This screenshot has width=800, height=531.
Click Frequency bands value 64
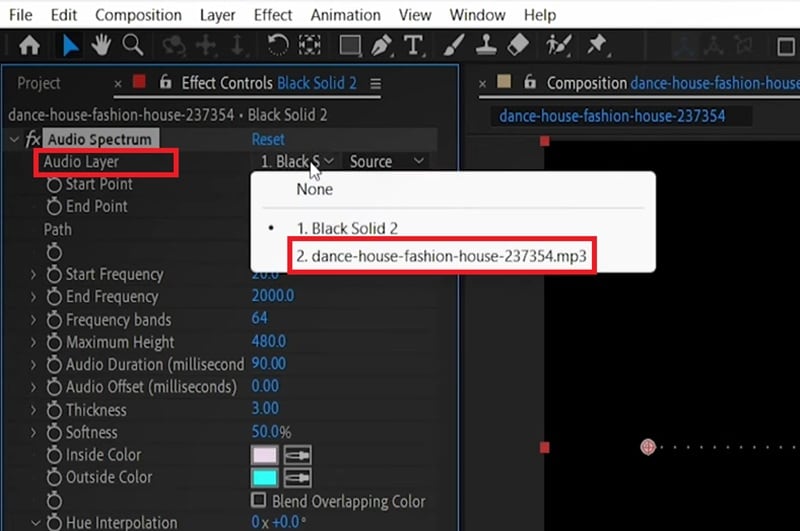coord(259,318)
